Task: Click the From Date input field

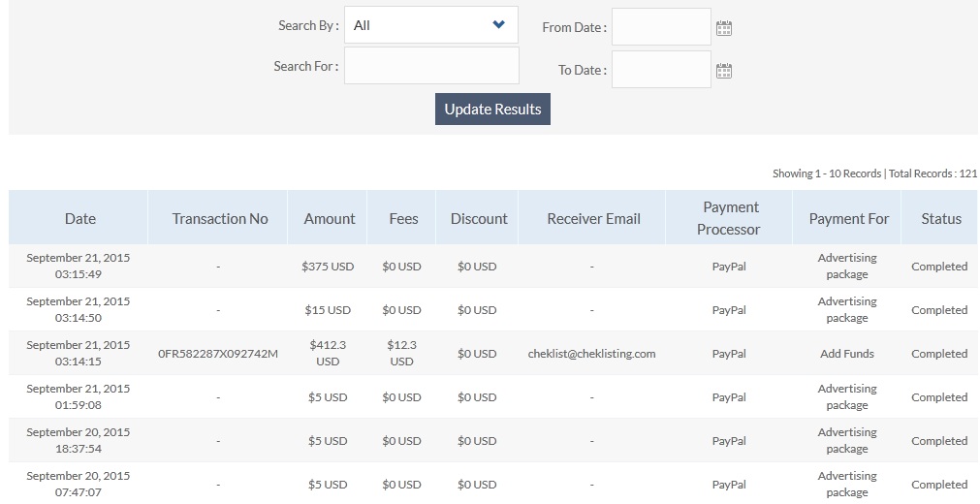Action: pyautogui.click(x=661, y=27)
